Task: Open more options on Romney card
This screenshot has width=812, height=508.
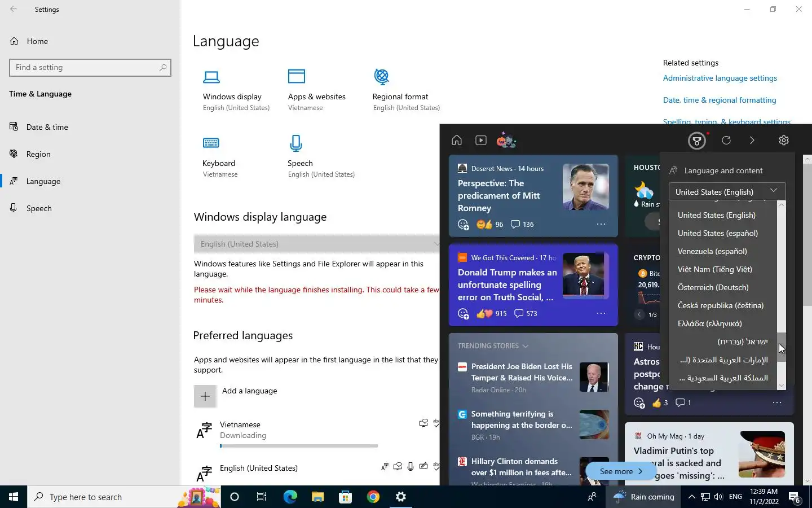Action: pos(601,224)
